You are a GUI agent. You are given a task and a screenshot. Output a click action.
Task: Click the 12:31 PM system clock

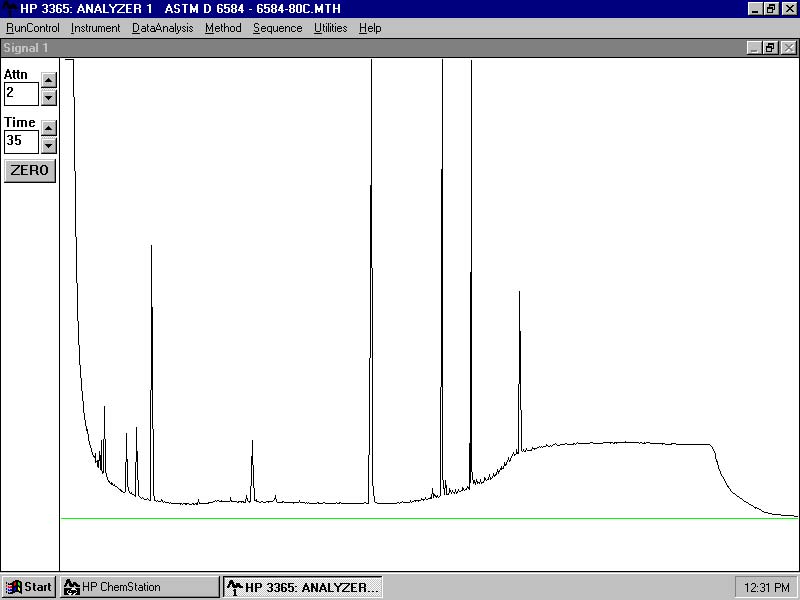point(766,588)
